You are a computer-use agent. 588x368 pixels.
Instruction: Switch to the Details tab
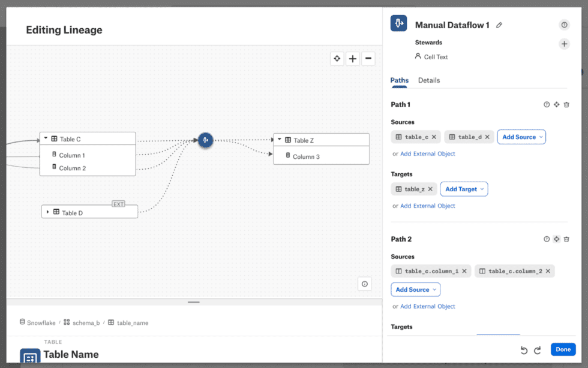430,80
